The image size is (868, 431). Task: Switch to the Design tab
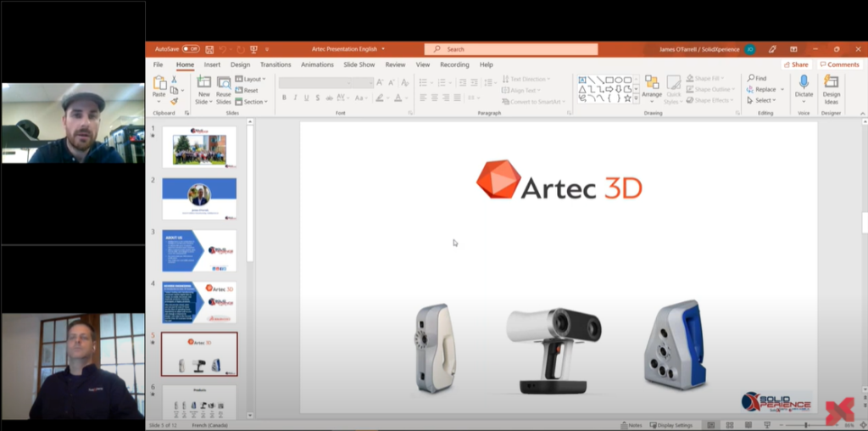(240, 64)
